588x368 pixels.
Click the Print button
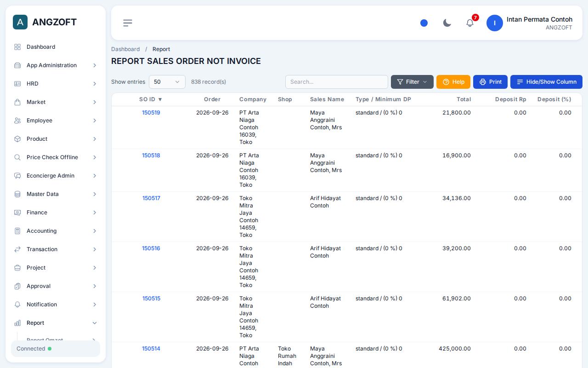(490, 82)
